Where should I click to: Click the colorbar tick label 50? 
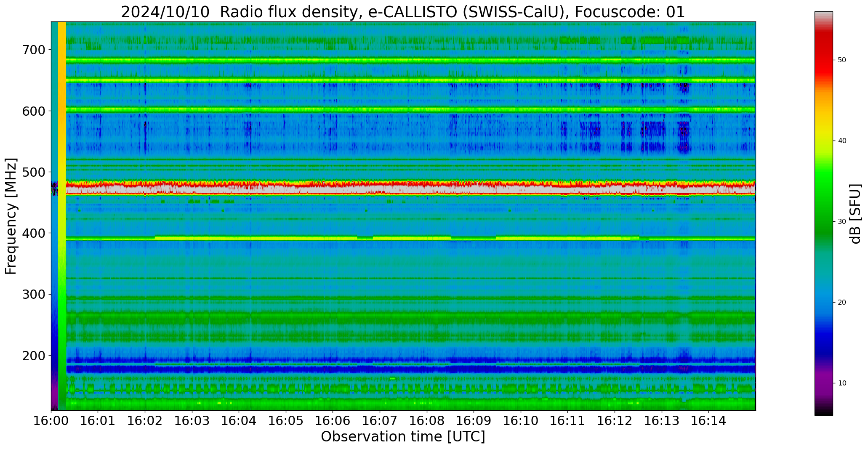click(842, 60)
